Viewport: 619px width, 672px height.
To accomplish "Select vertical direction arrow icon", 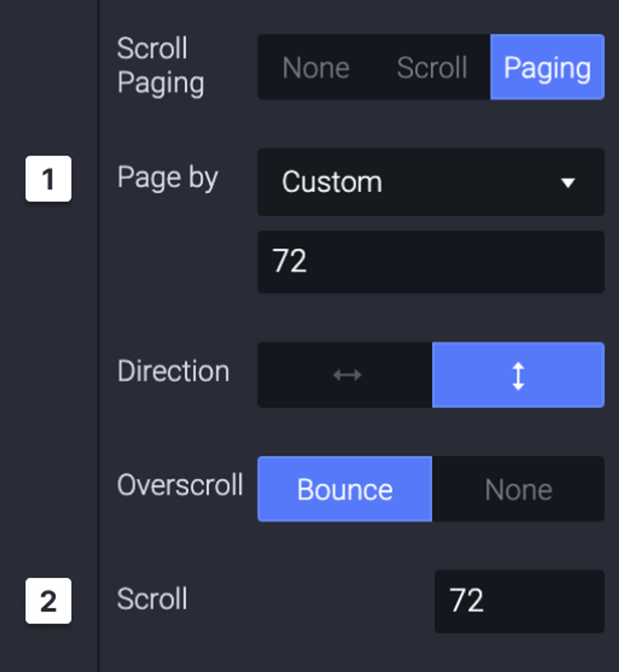I will (x=518, y=375).
